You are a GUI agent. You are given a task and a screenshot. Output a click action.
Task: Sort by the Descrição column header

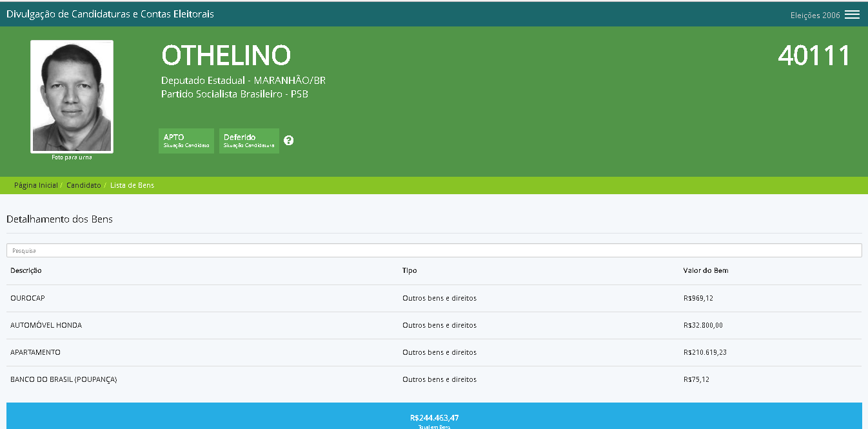pos(26,270)
